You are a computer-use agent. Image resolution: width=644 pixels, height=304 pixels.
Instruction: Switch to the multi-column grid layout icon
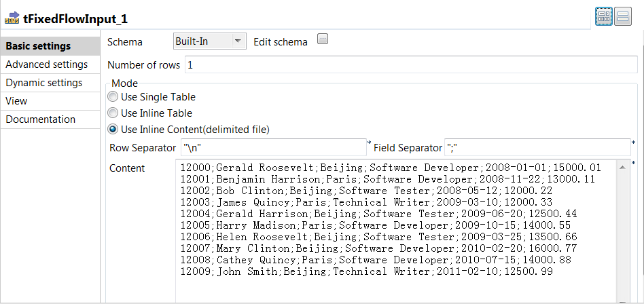click(x=605, y=18)
